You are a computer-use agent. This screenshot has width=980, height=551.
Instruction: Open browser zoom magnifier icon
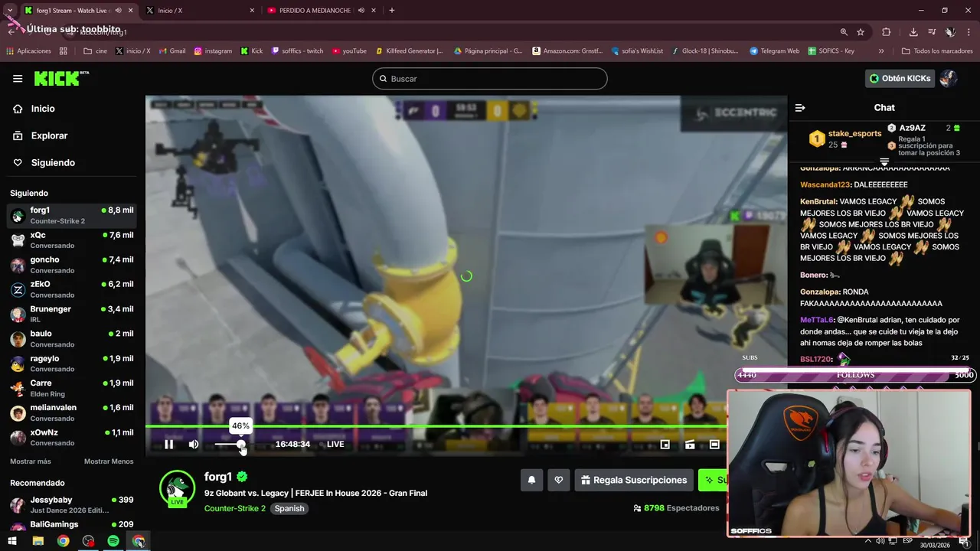844,32
